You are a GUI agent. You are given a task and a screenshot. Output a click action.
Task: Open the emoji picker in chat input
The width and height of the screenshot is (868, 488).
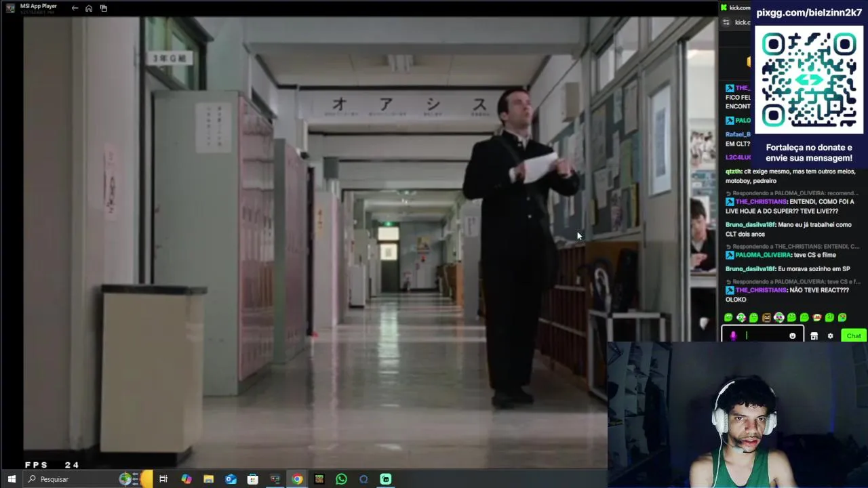click(792, 335)
